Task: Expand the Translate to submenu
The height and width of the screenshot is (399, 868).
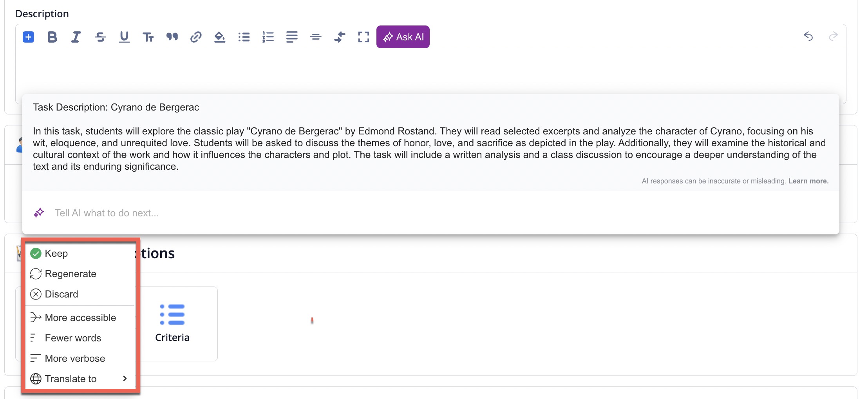Action: 78,379
